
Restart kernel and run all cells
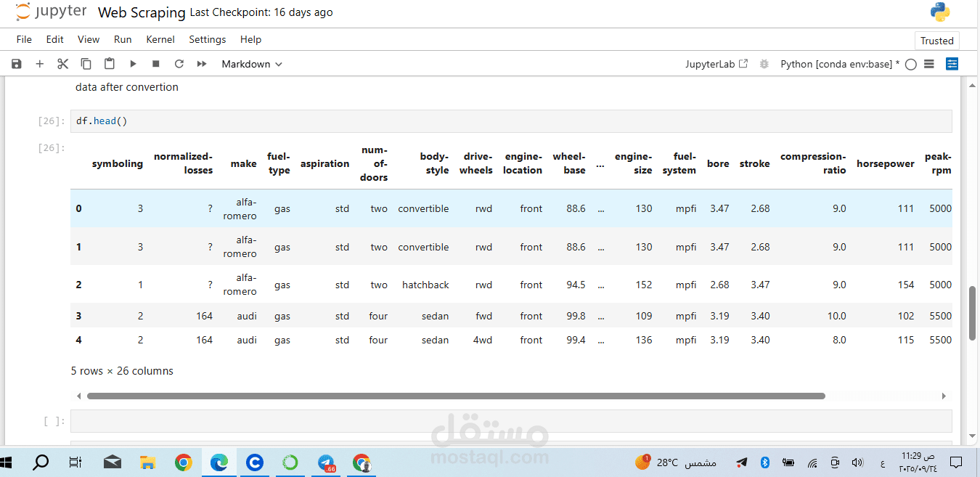(202, 64)
